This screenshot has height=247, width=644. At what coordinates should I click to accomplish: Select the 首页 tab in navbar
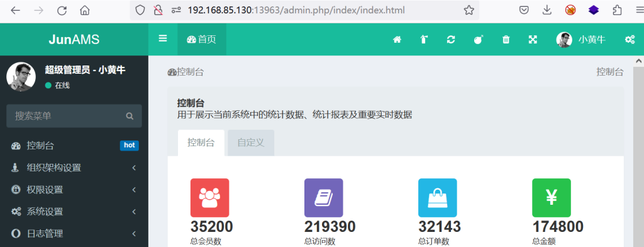coord(202,40)
